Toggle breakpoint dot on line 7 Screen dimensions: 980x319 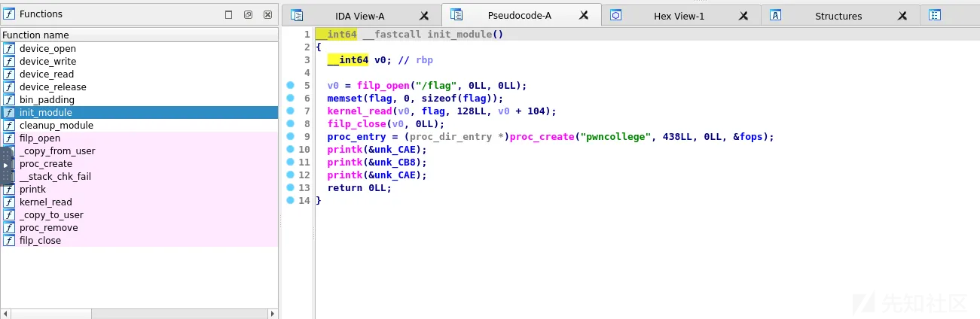[290, 111]
